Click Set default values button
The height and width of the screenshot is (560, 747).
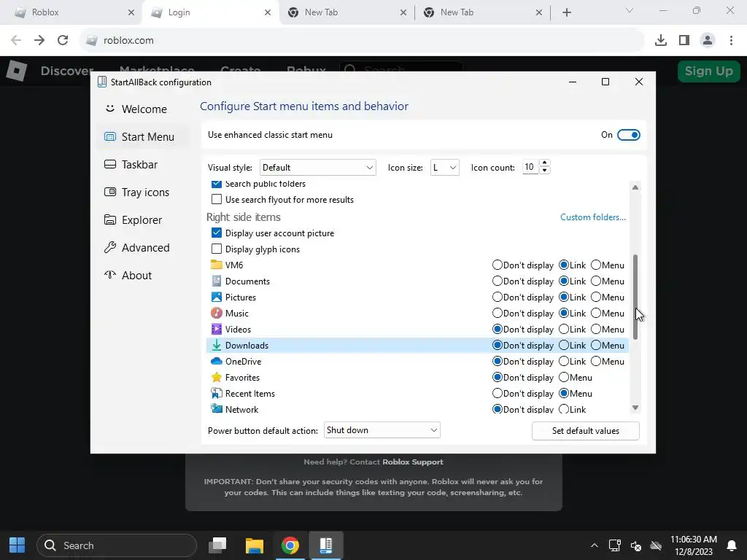click(x=586, y=430)
